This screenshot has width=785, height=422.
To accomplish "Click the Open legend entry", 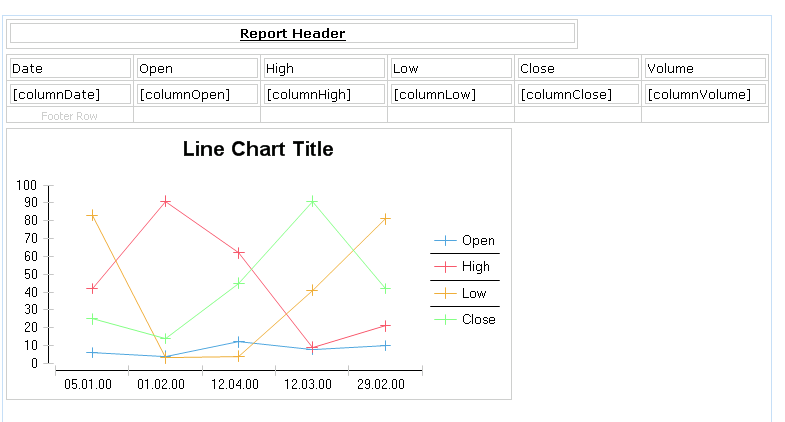I will coord(465,241).
